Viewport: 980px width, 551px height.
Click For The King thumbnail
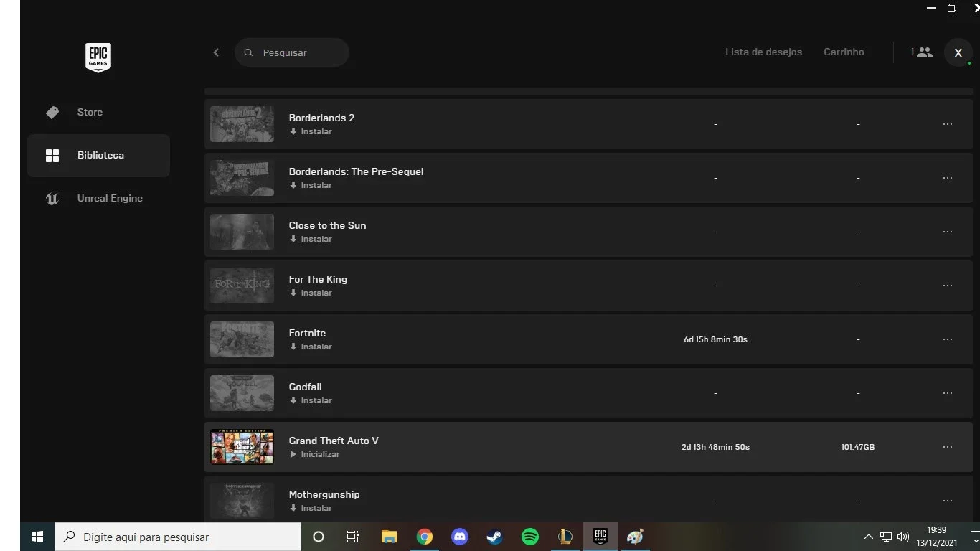(x=242, y=286)
